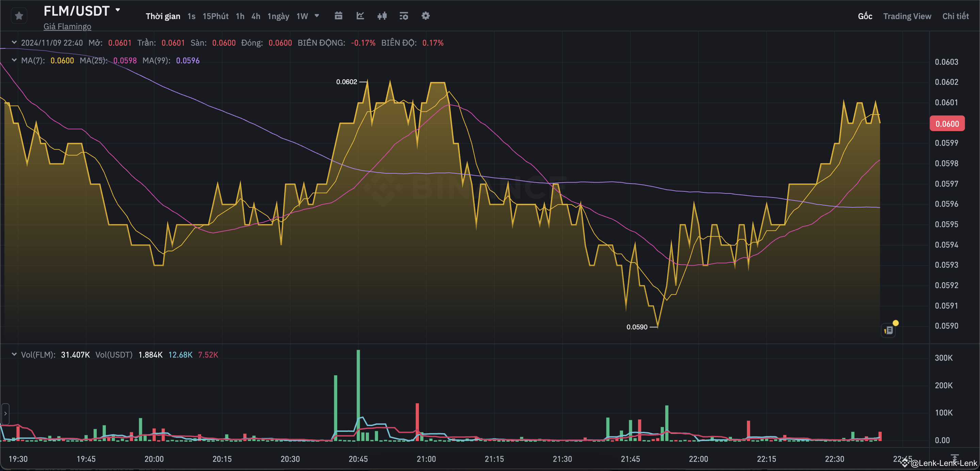Screen dimensions: 980x471
Task: Open the Giá Flamingo link
Action: click(67, 26)
